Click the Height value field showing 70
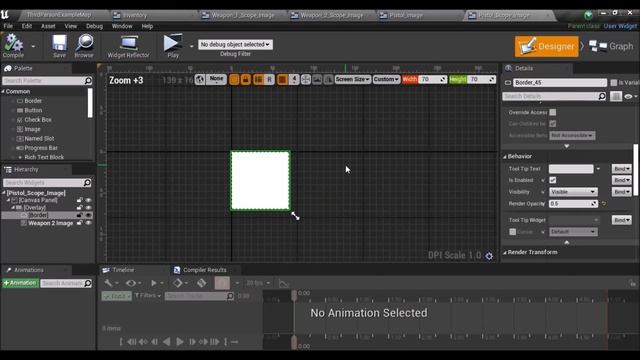 [482, 79]
